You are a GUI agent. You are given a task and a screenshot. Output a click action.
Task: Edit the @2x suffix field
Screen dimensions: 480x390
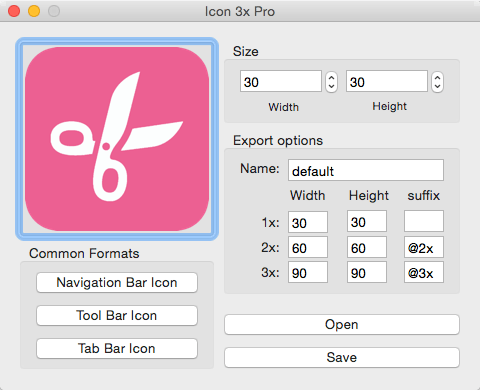[424, 247]
